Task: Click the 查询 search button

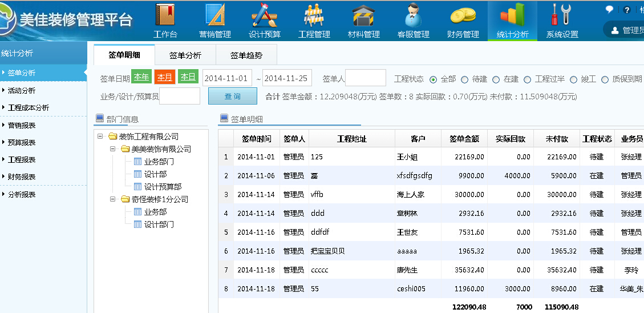Action: click(232, 97)
